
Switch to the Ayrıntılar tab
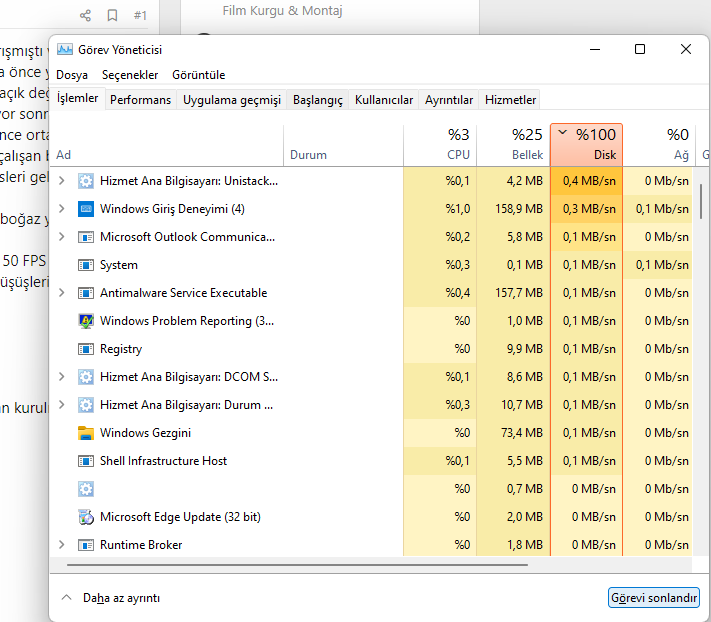coord(448,100)
